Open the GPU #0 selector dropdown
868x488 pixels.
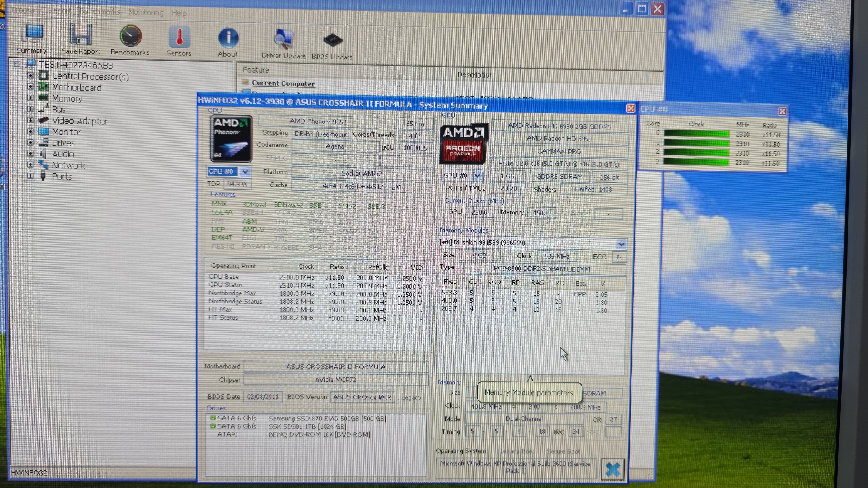tap(477, 176)
